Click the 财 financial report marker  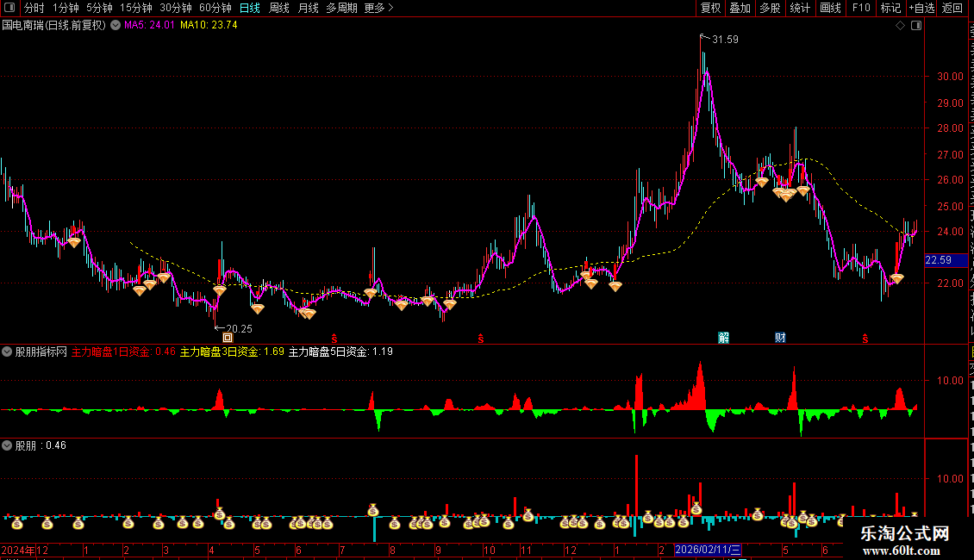780,338
